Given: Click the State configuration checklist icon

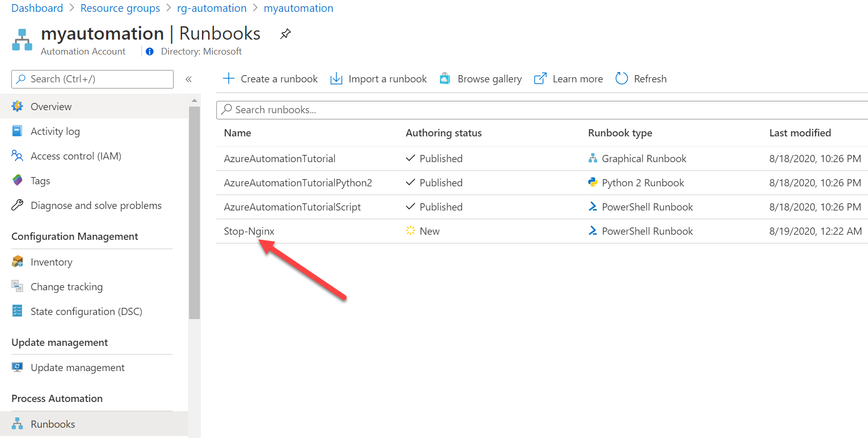Looking at the screenshot, I should click(17, 311).
